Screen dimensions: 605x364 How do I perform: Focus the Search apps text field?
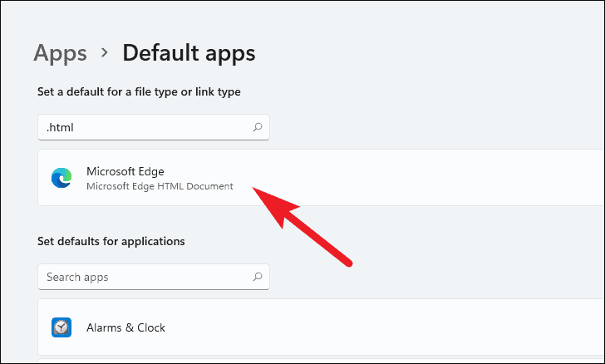tap(154, 277)
